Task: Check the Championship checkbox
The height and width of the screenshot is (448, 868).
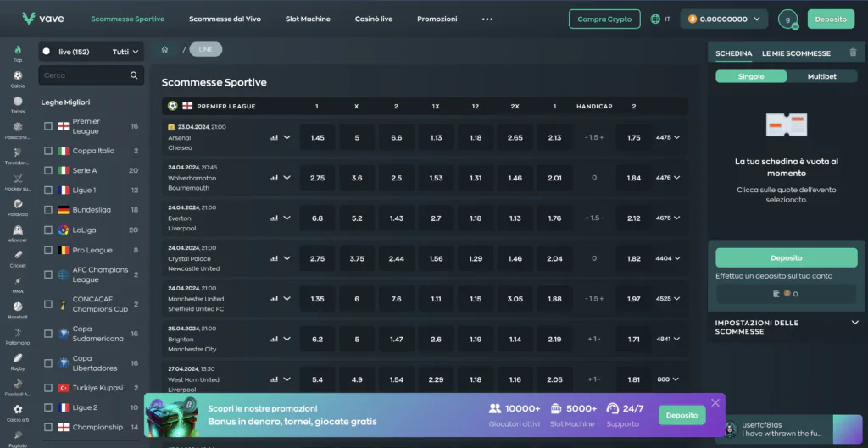Action: [48, 427]
